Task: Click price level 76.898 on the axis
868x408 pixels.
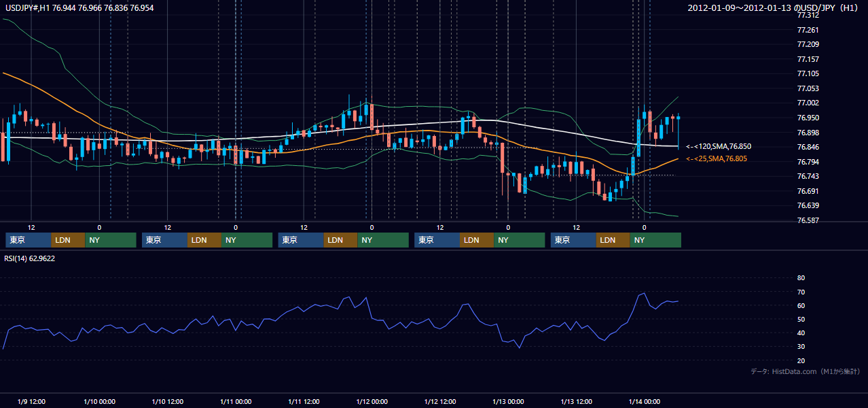Action: 808,133
